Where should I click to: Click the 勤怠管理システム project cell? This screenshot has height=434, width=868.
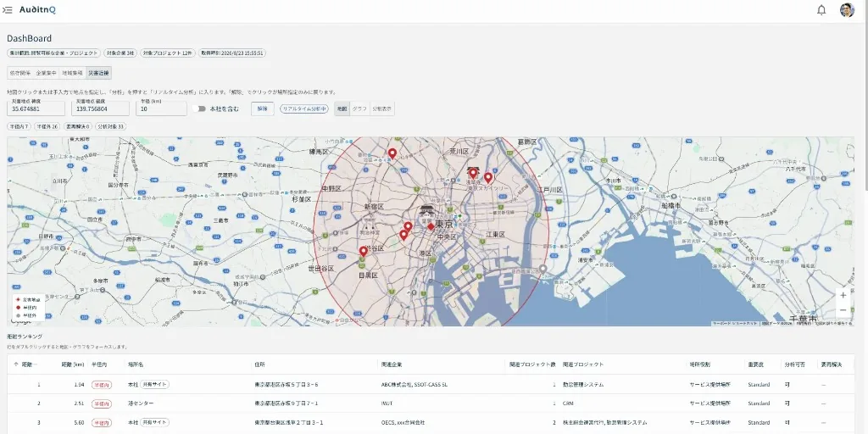[583, 384]
